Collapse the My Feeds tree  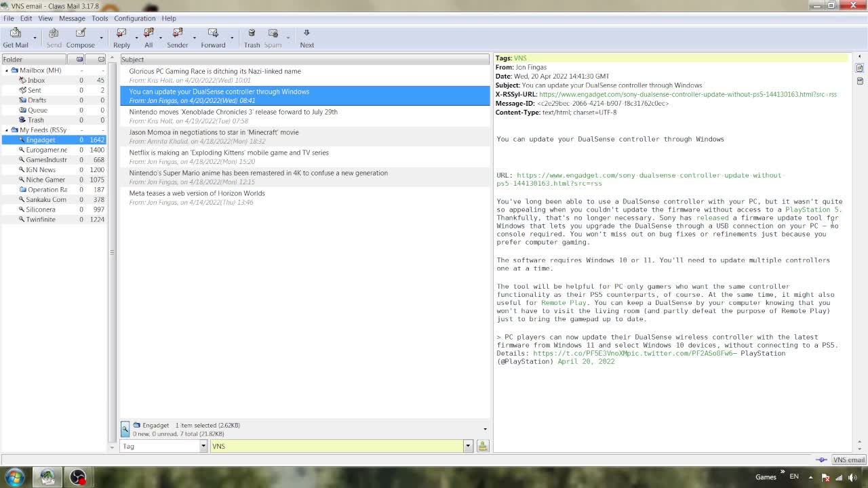7,130
